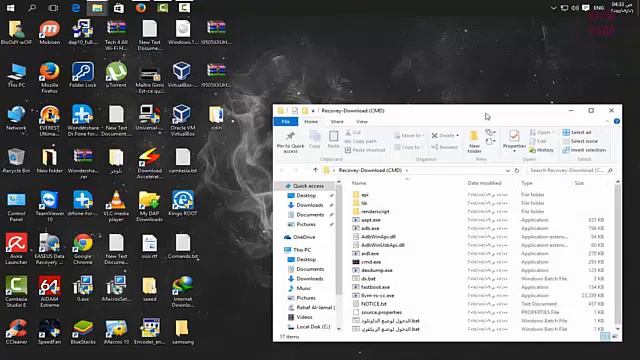Select the Recycle Bin icon
640x360 pixels.
[16, 161]
